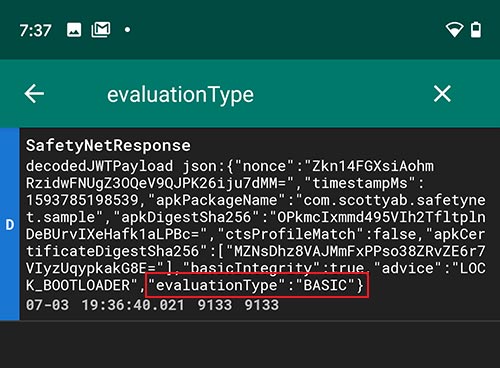Image resolution: width=500 pixels, height=368 pixels.
Task: Tap the SafetyNetResponse log tag
Action: (108, 146)
